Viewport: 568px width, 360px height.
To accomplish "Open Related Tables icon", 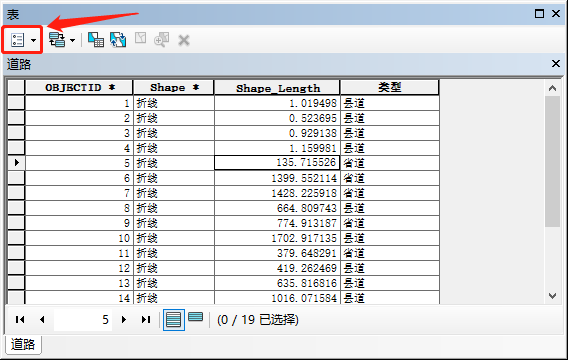I will 57,40.
